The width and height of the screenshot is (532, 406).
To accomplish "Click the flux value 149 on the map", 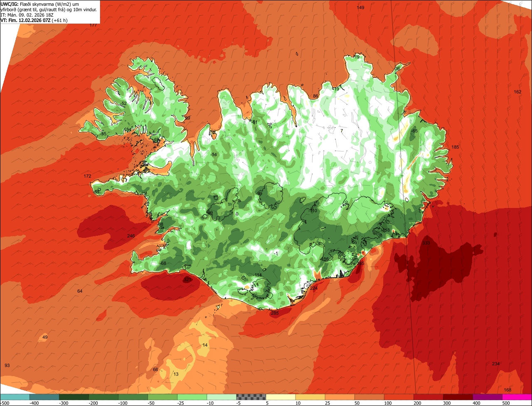I will pos(361,7).
